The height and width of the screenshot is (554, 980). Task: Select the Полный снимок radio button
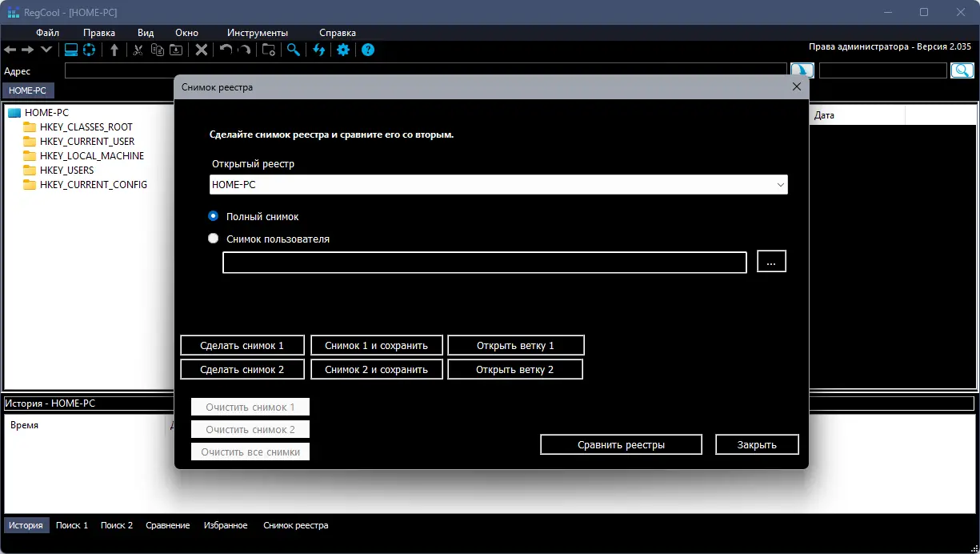pos(213,216)
